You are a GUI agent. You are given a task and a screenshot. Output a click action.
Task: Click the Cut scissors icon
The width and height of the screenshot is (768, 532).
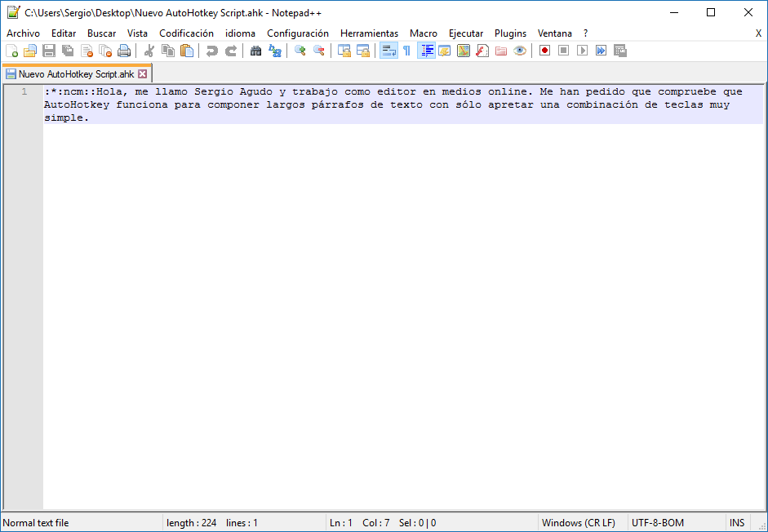pyautogui.click(x=149, y=51)
